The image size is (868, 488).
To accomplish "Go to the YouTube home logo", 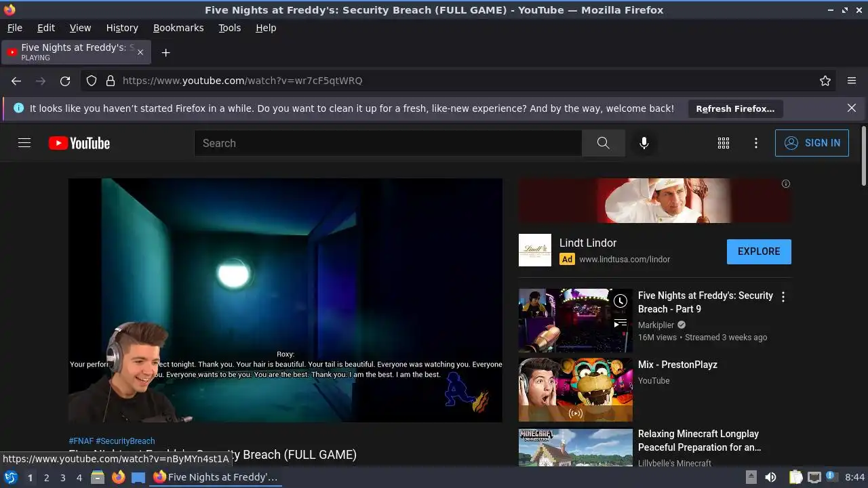I will 79,143.
